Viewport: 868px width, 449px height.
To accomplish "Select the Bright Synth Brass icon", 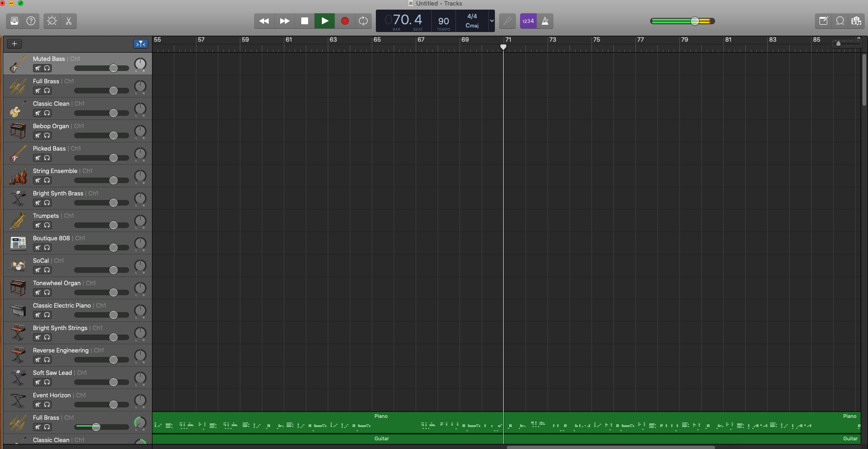I will coord(18,199).
